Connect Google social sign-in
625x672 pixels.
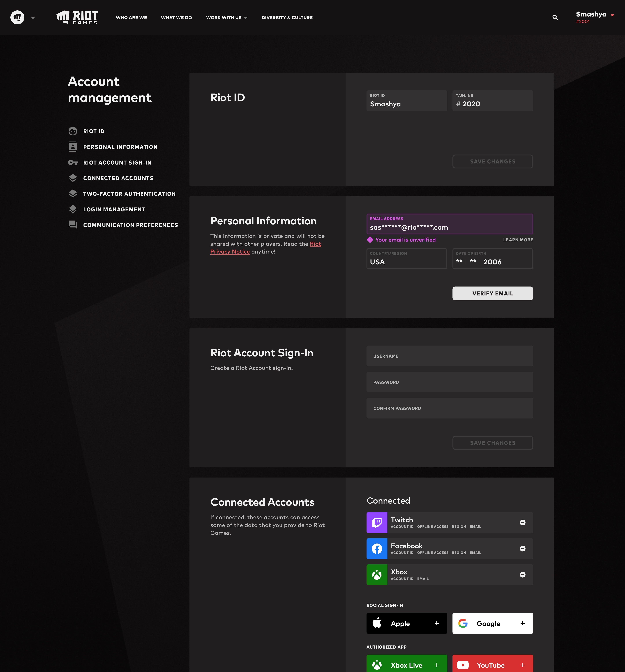coord(492,623)
